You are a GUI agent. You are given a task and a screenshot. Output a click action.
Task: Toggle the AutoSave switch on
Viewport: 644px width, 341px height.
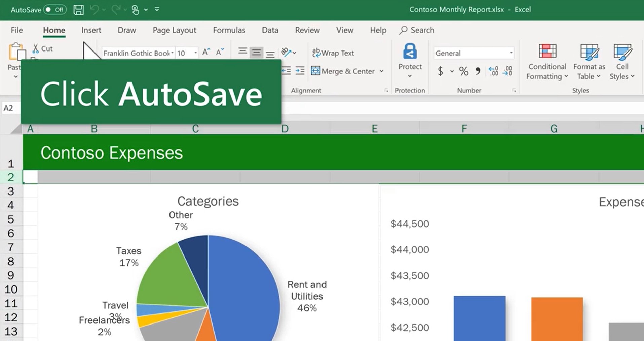54,9
